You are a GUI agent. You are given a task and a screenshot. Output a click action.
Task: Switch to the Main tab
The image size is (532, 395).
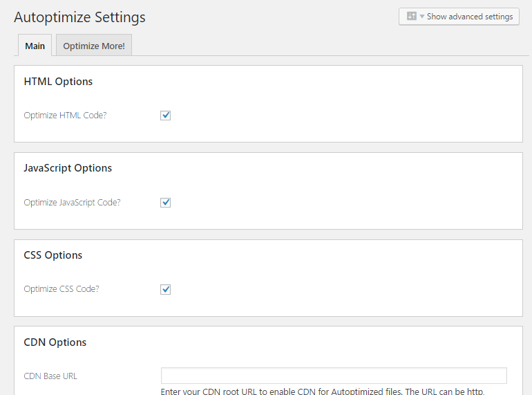pyautogui.click(x=35, y=46)
